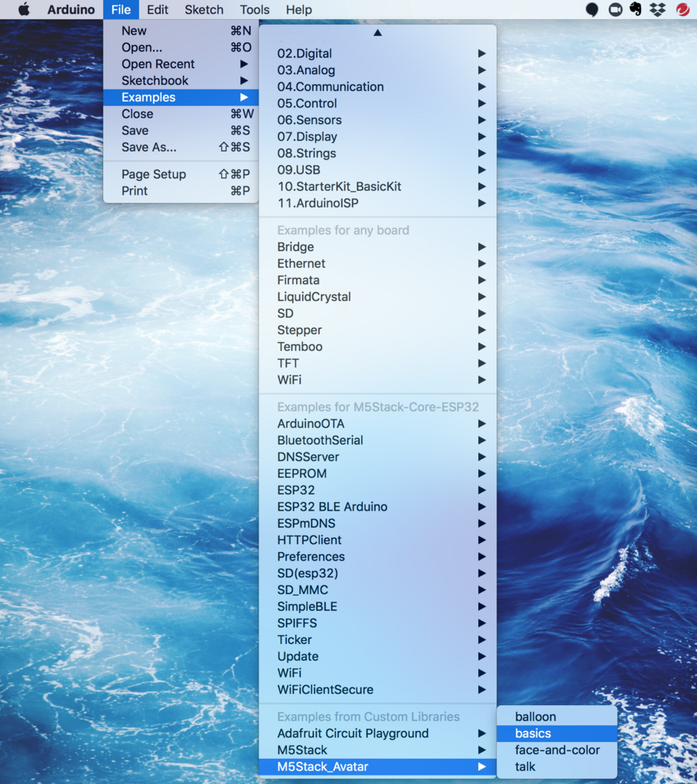Screen dimensions: 697x784
Task: Expand 08.Strings examples
Action: 378,153
